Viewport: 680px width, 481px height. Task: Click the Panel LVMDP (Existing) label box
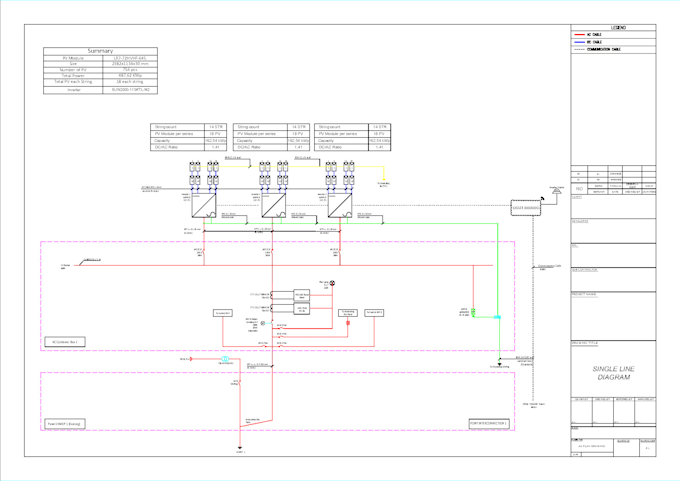pos(65,424)
